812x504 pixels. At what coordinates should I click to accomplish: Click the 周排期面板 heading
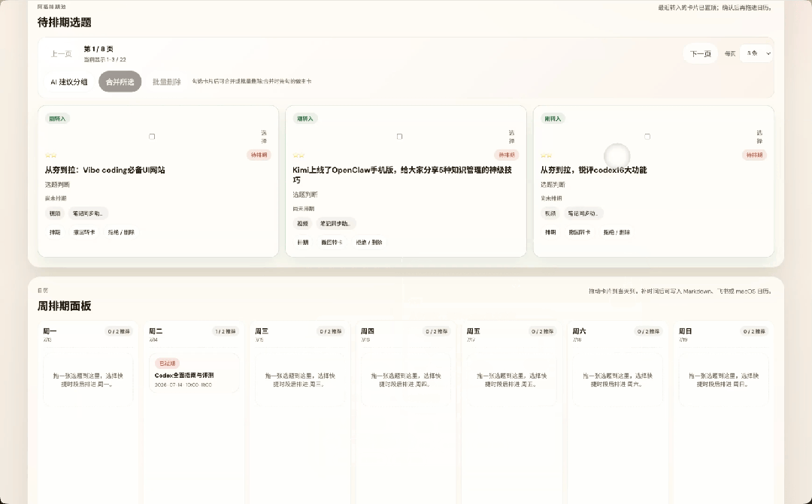(64, 306)
